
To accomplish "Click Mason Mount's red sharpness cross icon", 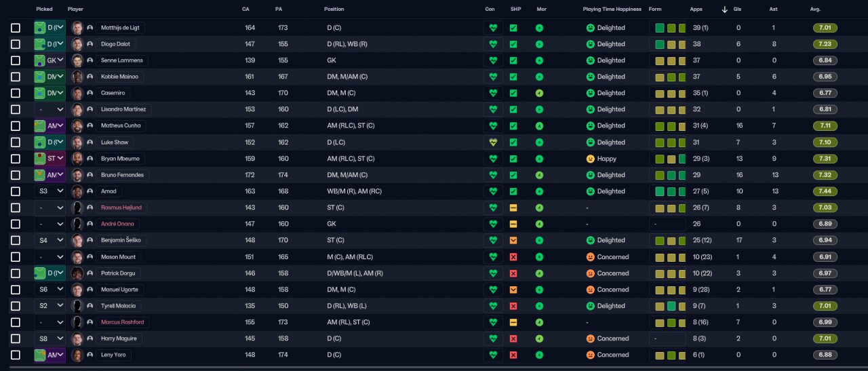I will click(513, 257).
